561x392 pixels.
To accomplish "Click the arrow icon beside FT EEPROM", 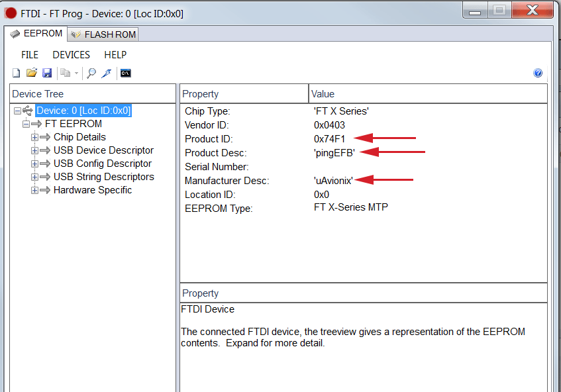I will point(36,124).
